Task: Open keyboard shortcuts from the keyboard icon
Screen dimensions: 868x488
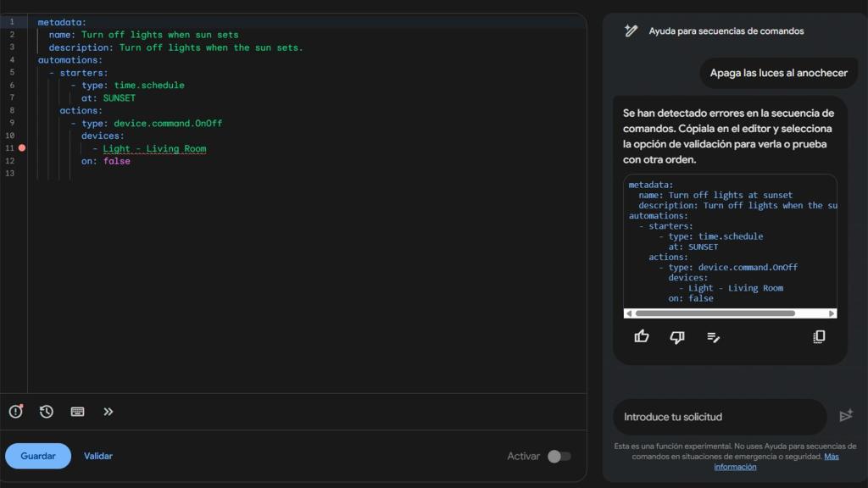Action: 77,412
